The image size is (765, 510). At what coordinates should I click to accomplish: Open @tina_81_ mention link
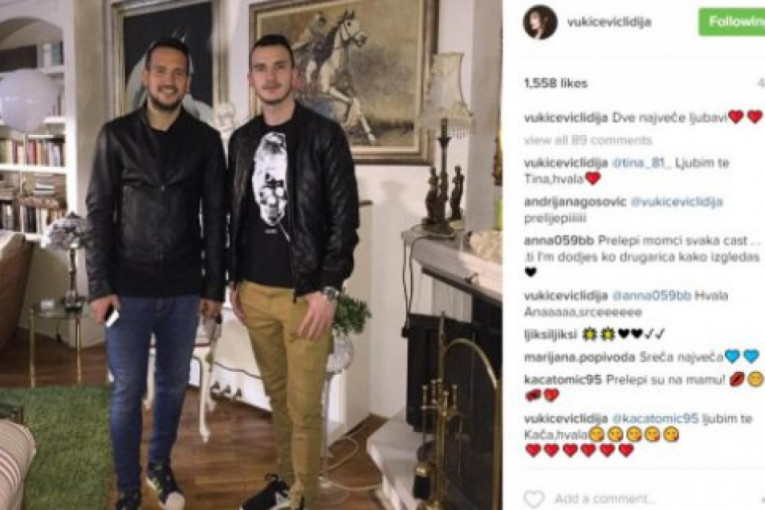tap(641, 163)
